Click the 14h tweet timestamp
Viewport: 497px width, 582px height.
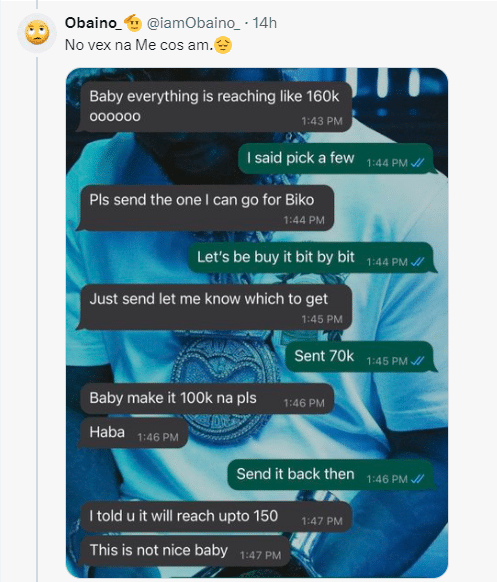point(265,23)
